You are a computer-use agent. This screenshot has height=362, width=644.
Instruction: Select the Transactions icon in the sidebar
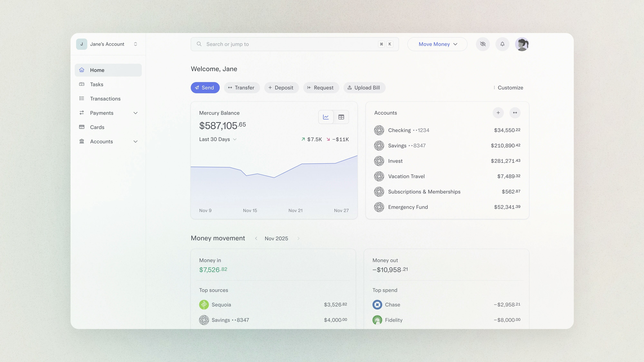82,98
